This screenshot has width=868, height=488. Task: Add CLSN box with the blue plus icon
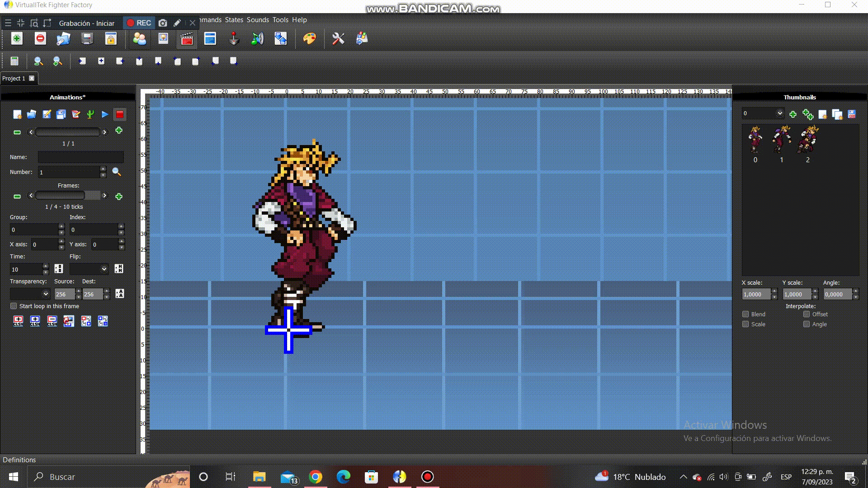tap(35, 321)
